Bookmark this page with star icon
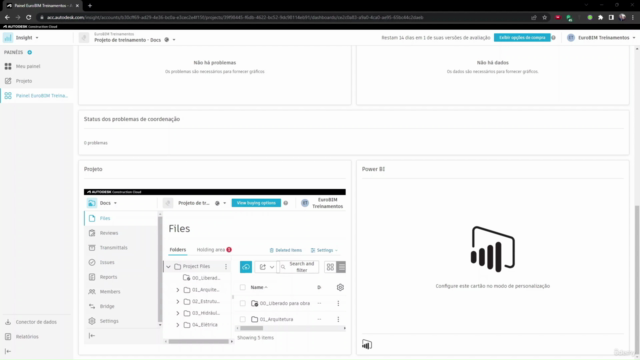640x360 pixels. 544,18
